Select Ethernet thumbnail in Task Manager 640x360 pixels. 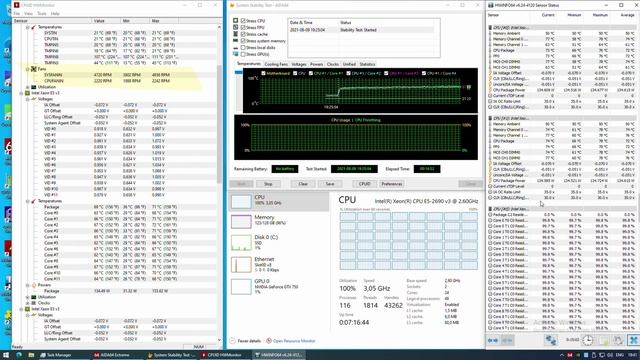(241, 265)
